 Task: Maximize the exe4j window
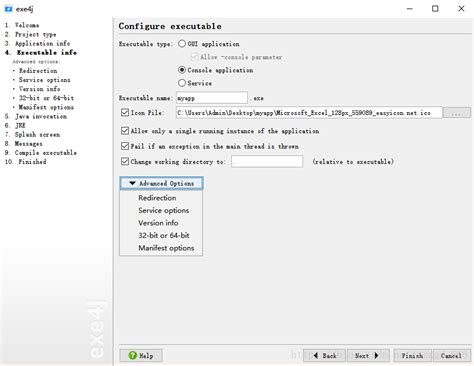point(435,9)
